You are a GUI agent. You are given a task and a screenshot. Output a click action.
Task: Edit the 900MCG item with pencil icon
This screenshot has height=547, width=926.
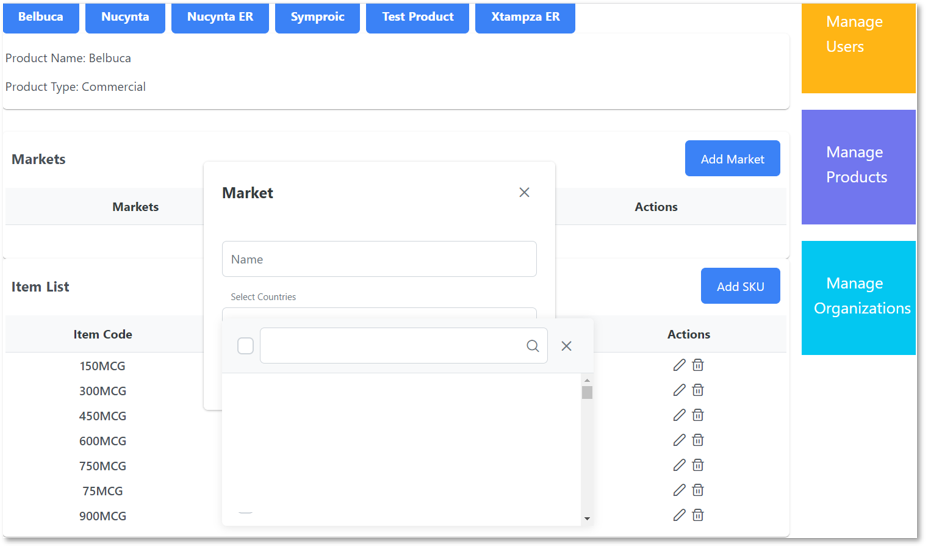679,515
